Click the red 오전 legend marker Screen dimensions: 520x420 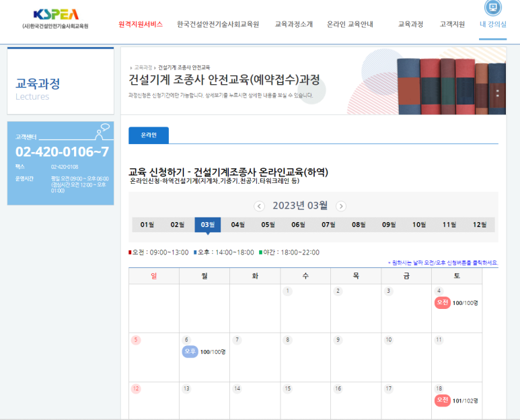point(130,252)
